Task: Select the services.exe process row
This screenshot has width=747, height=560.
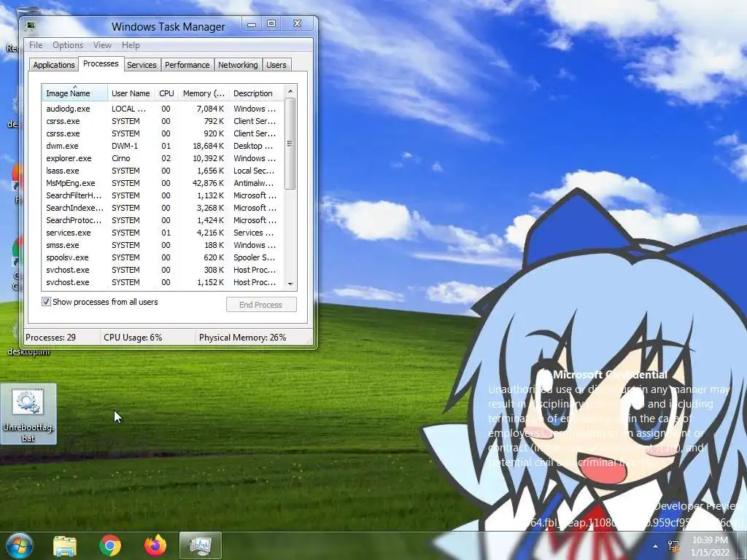Action: pos(163,233)
